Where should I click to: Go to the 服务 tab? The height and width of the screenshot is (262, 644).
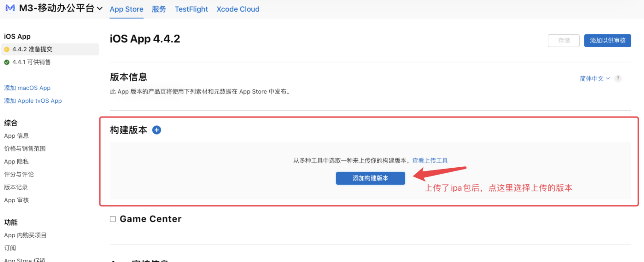click(x=159, y=9)
